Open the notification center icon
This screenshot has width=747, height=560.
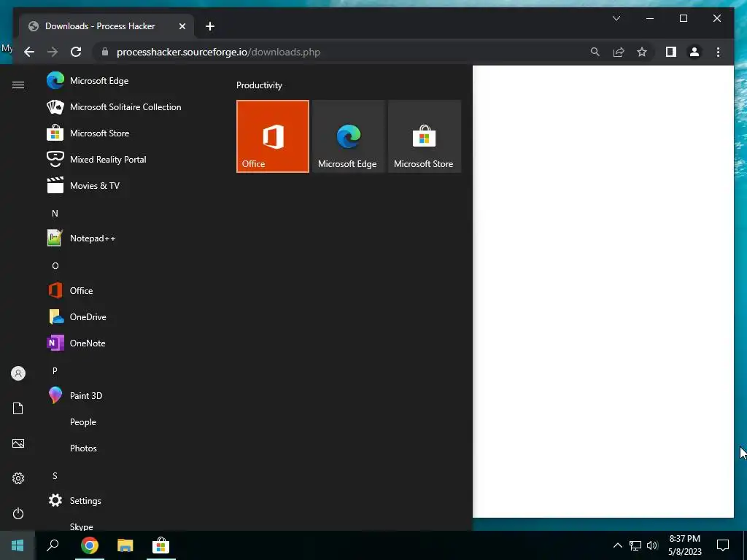click(723, 545)
